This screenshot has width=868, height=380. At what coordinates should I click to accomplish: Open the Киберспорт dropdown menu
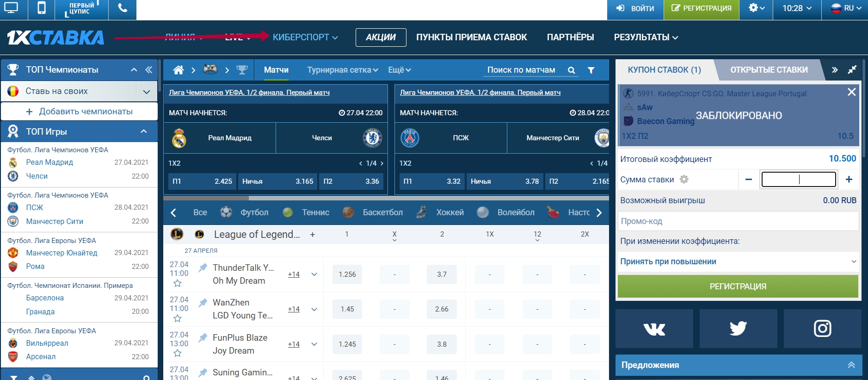(x=305, y=37)
